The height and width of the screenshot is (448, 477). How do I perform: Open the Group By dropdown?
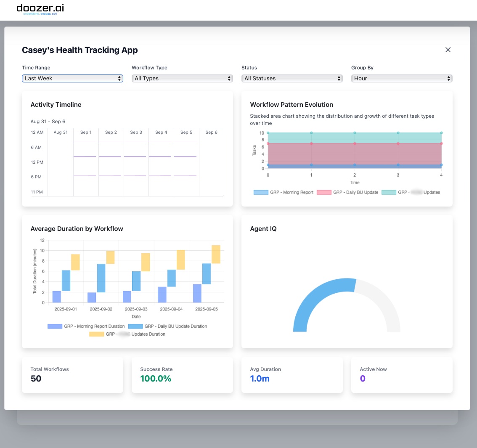(402, 79)
